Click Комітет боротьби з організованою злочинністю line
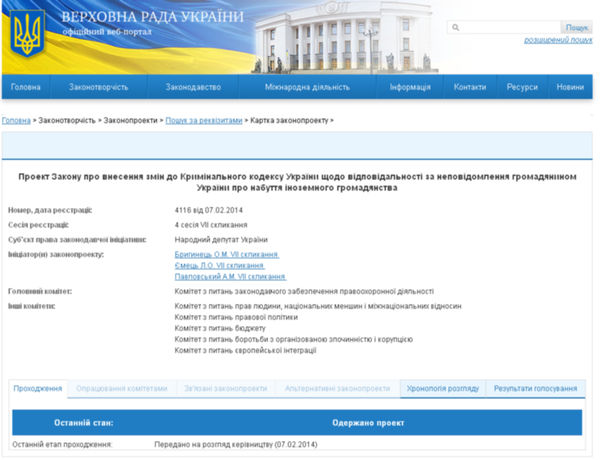Viewport: 600px width, 460px height. (293, 339)
